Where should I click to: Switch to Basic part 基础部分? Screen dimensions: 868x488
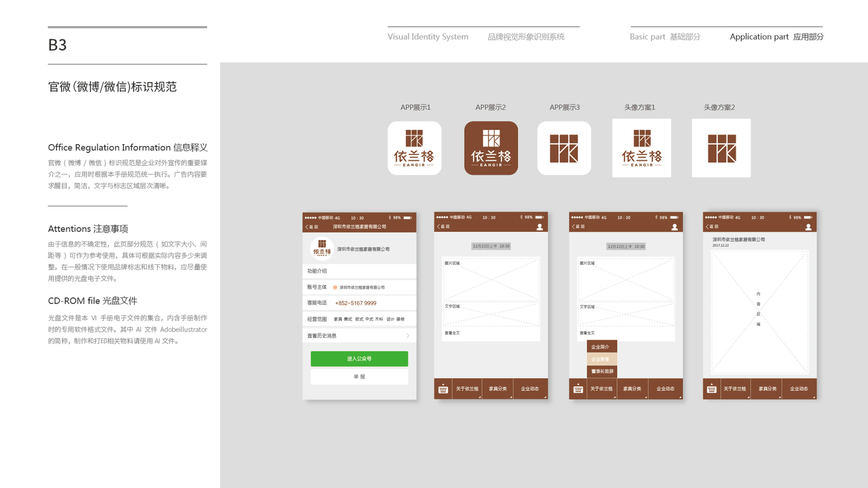[x=665, y=37]
